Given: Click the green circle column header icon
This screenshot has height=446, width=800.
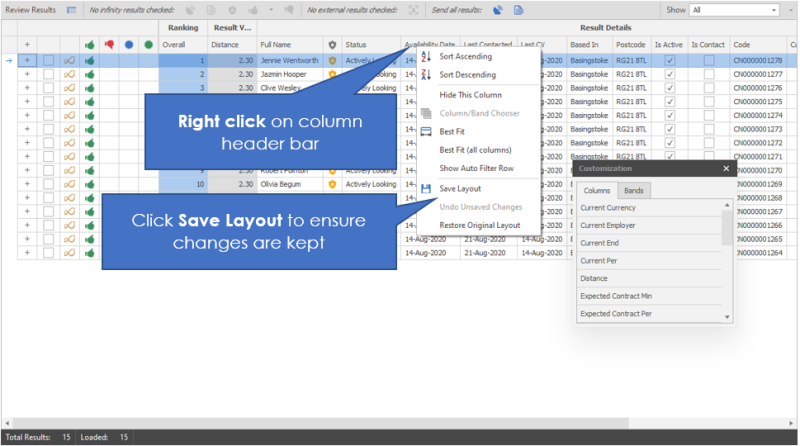Looking at the screenshot, I should pyautogui.click(x=148, y=45).
